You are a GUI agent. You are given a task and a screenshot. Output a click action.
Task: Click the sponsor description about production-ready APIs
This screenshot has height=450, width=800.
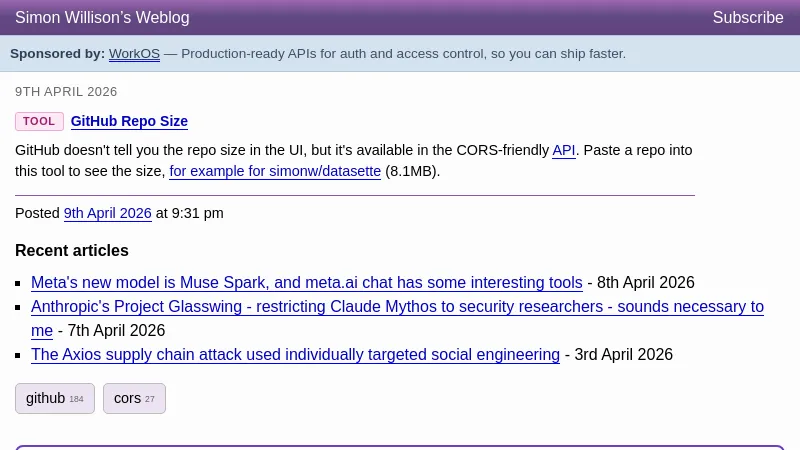[x=403, y=53]
